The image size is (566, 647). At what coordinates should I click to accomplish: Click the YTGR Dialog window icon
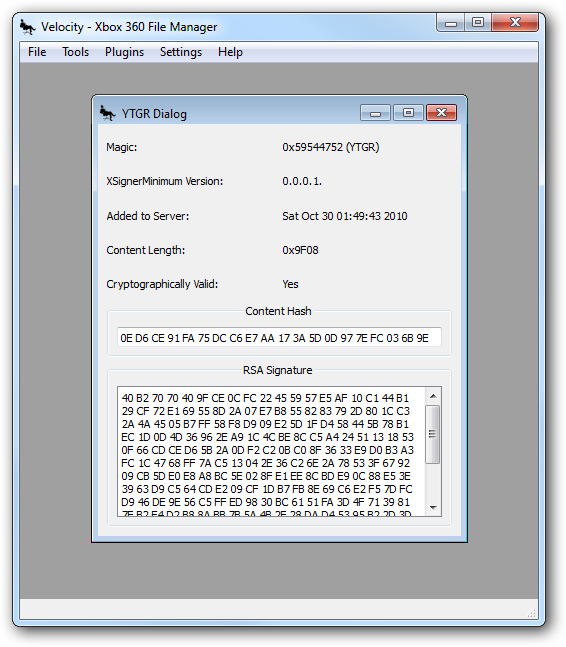point(107,113)
